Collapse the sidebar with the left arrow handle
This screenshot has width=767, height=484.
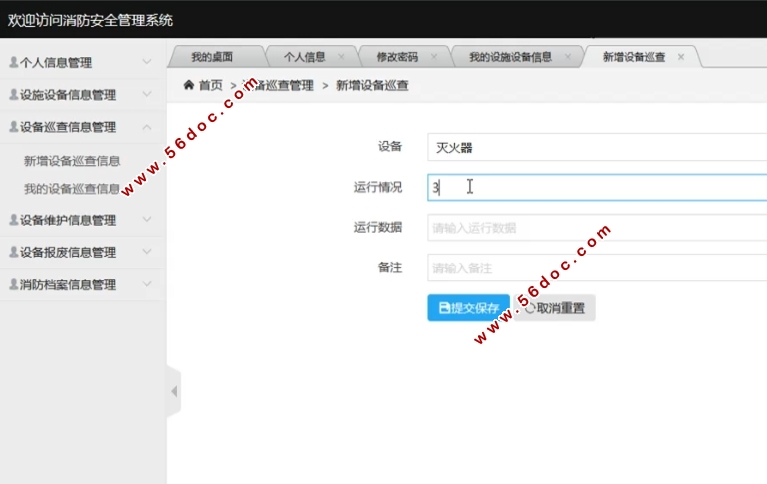[x=174, y=391]
